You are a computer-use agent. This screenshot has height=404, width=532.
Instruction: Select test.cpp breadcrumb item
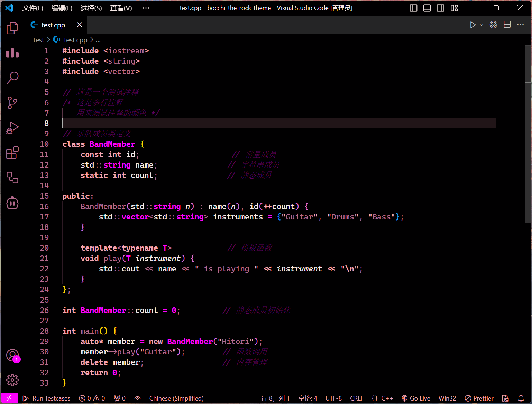[x=71, y=40]
